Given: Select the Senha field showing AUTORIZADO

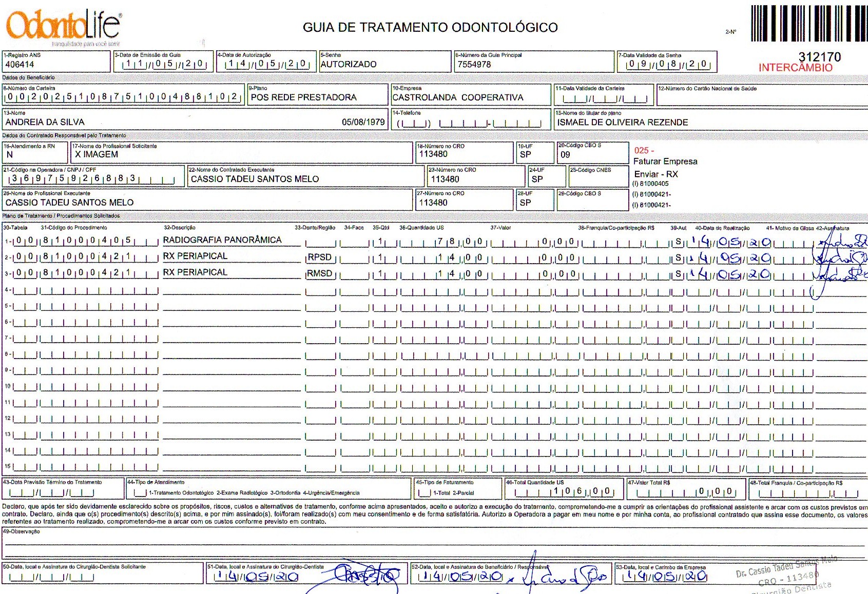Looking at the screenshot, I should 349,64.
